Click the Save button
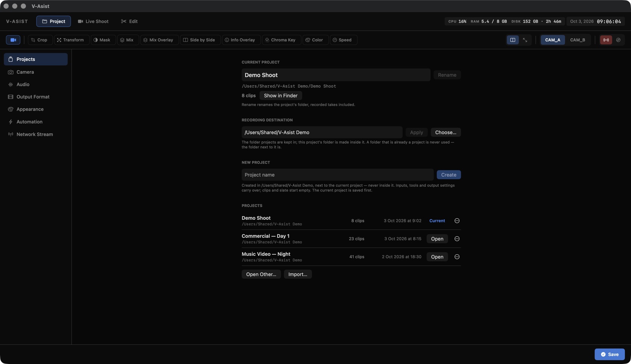Image resolution: width=631 pixels, height=364 pixels. 610,354
